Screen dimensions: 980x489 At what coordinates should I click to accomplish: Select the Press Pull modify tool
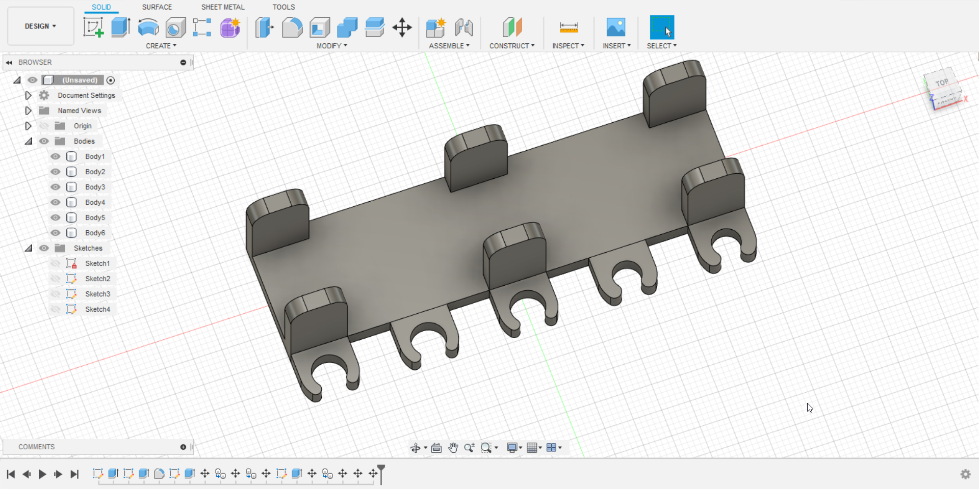pyautogui.click(x=264, y=28)
